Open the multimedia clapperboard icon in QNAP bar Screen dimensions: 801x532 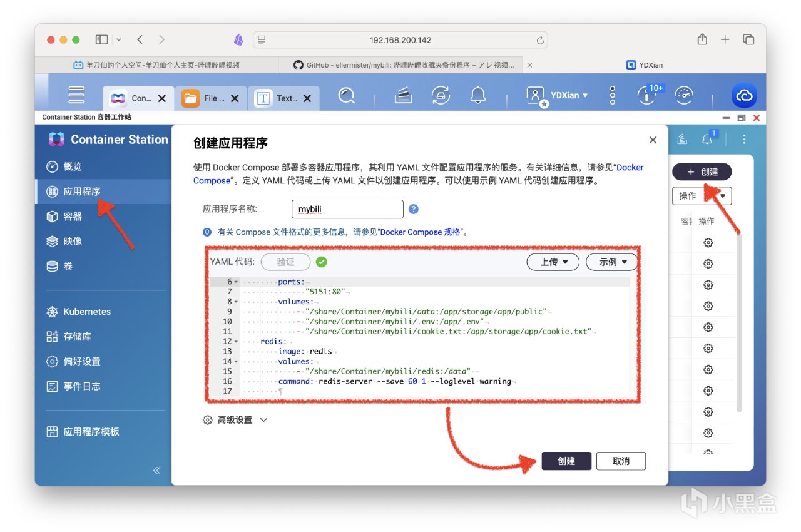[x=404, y=96]
